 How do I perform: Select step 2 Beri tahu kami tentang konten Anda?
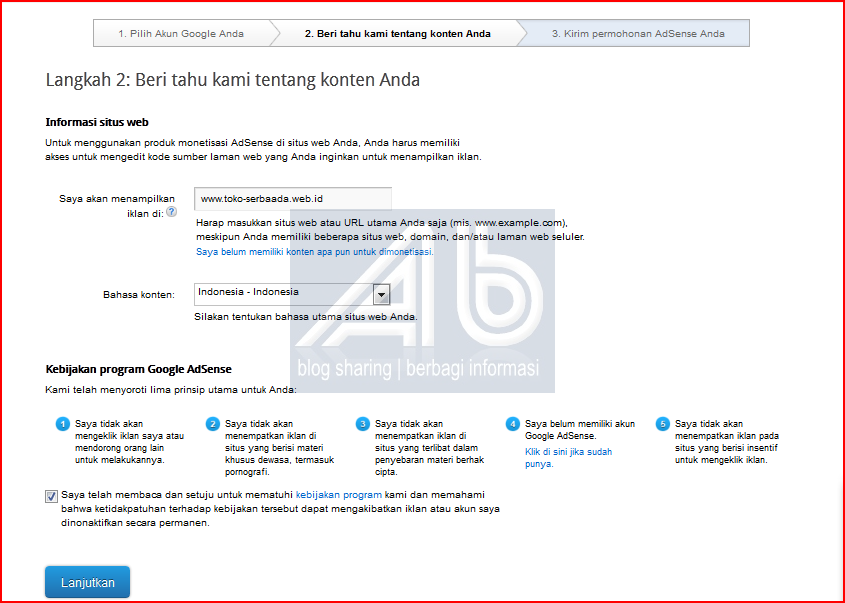398,33
